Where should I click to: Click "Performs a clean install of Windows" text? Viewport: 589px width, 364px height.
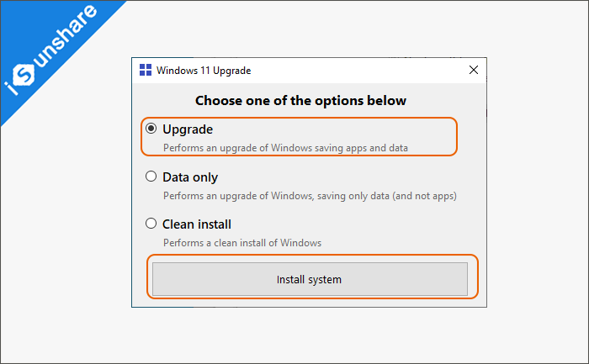click(242, 243)
